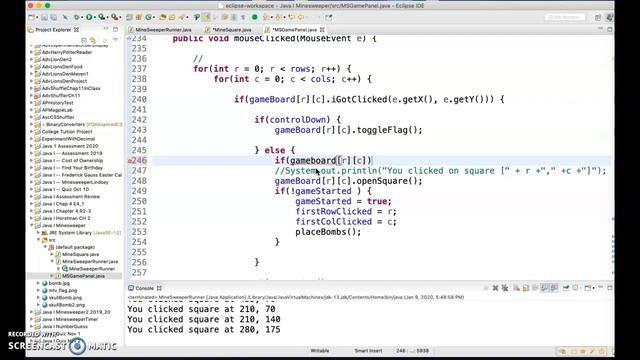Maximize the editor area
The image size is (640, 360).
pyautogui.click(x=610, y=29)
